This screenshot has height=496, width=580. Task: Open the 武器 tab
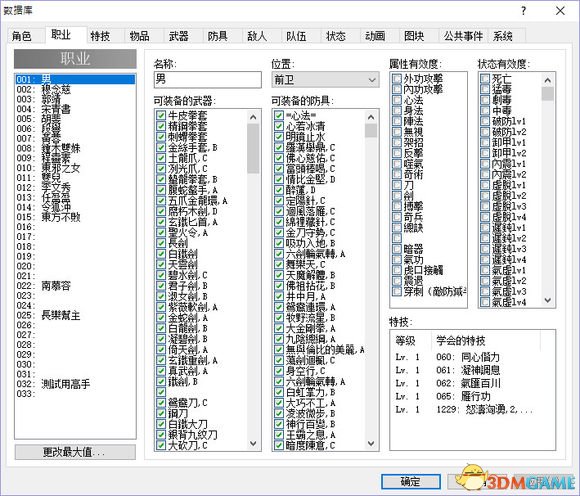(179, 36)
